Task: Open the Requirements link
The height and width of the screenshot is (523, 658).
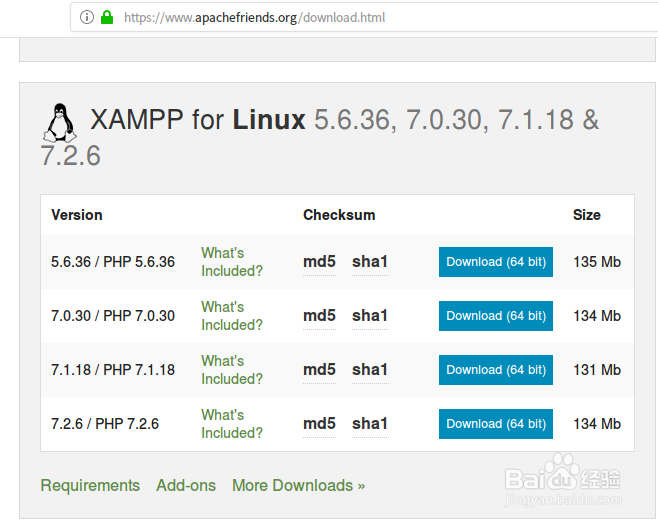Action: [x=90, y=486]
